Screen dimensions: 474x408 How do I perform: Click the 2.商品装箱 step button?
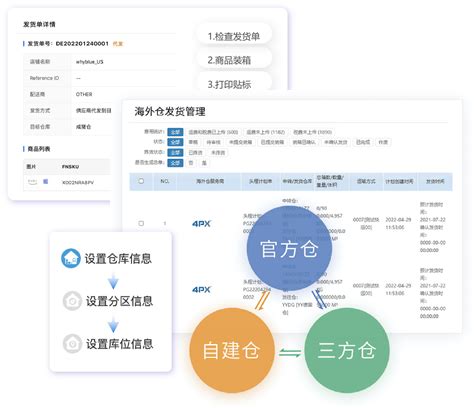click(x=234, y=60)
